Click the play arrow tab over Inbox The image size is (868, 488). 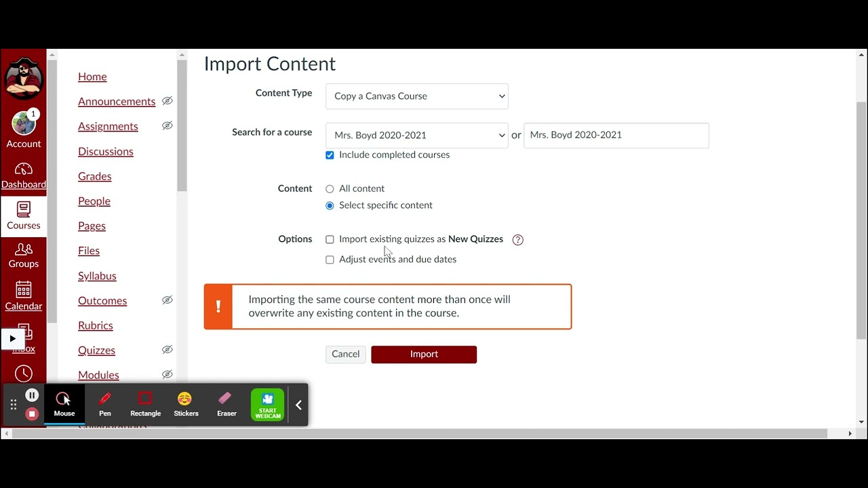pos(12,338)
